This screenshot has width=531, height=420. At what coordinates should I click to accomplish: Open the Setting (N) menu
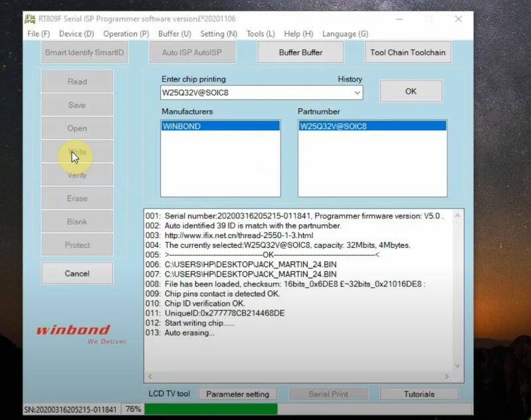219,34
